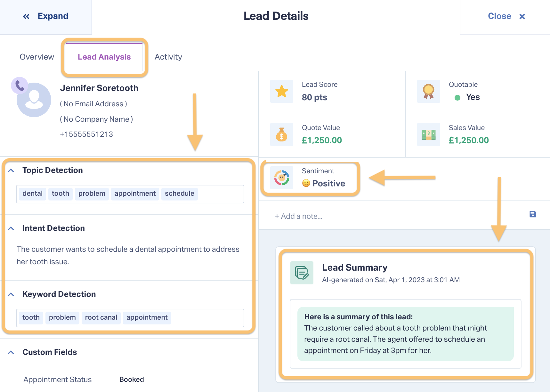Click the 'appointment' topic tag
Screen dimensions: 550x392
pos(135,194)
